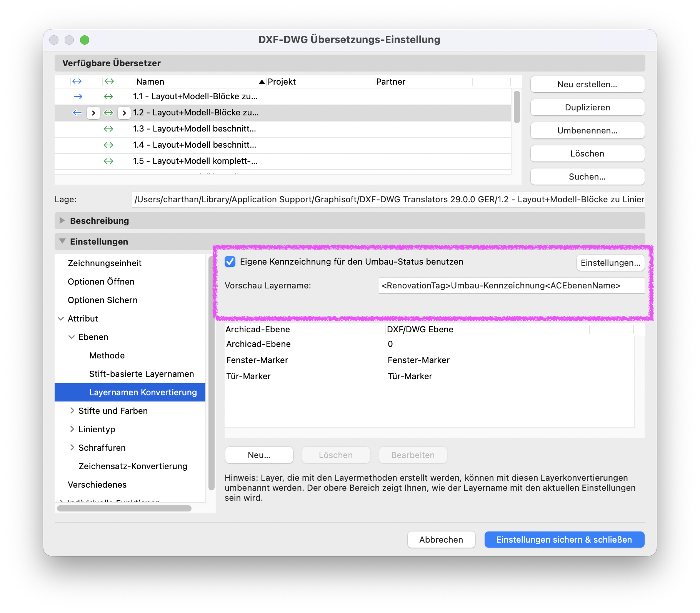Click the Lage path field
700x613 pixels.
388,199
